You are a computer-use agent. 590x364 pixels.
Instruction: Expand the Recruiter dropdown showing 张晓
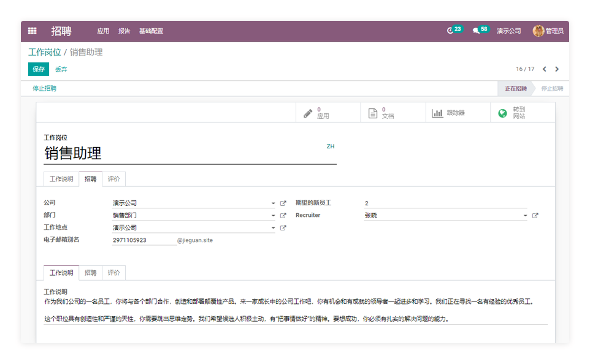pos(525,216)
